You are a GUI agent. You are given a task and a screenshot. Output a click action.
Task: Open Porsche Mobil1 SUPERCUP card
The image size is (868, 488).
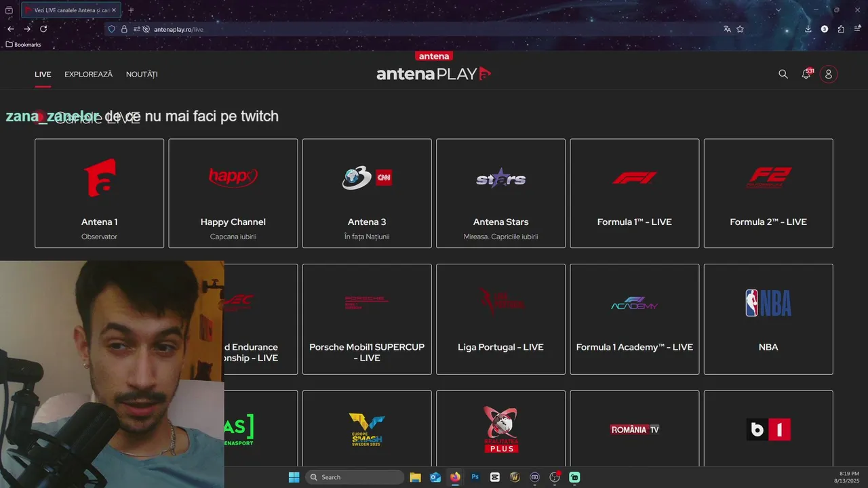(x=367, y=319)
